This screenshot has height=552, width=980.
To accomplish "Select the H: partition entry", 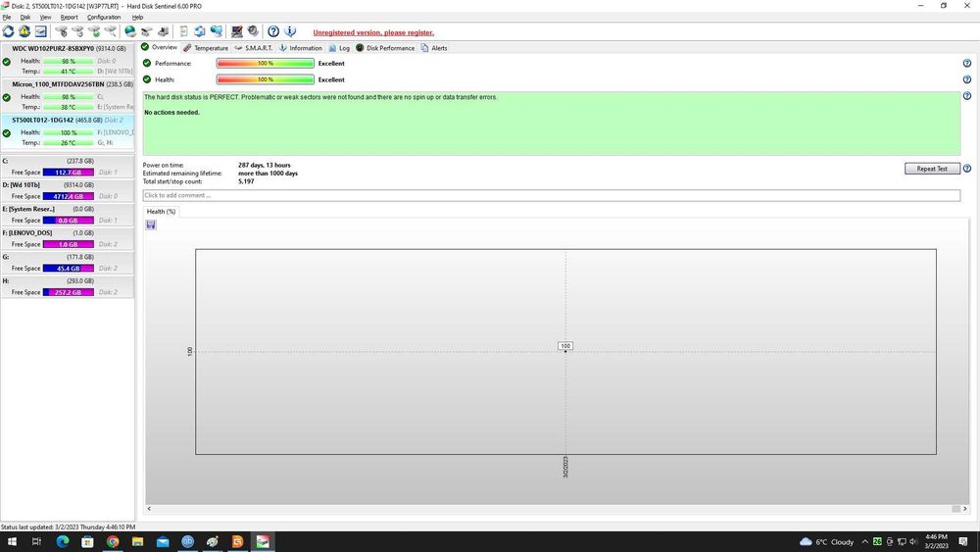I will click(68, 287).
